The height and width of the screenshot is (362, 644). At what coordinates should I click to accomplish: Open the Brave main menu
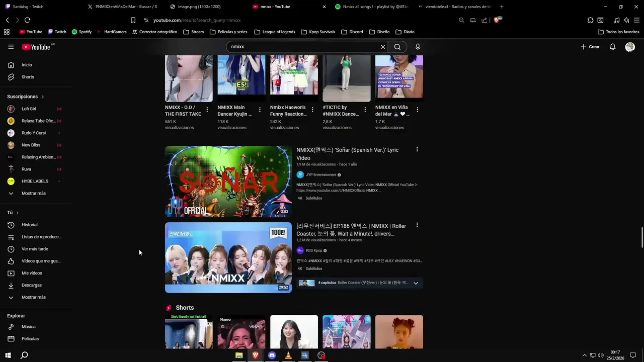click(x=636, y=20)
